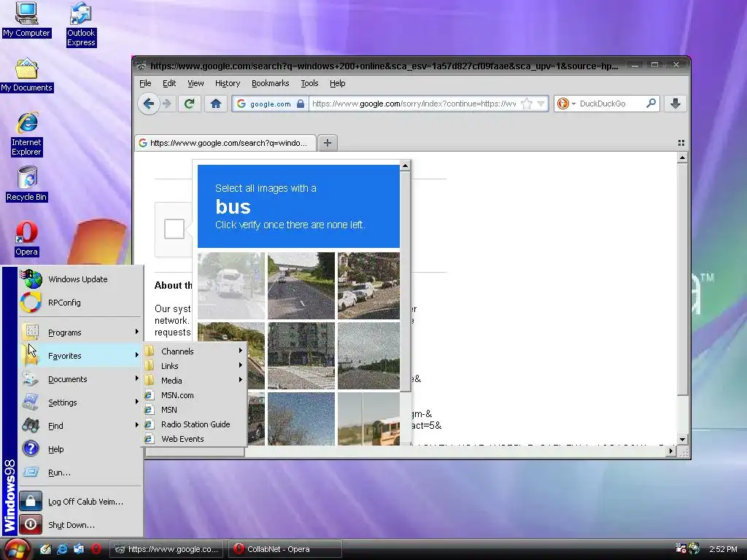This screenshot has width=747, height=560.
Task: Expand the Favorites submenu
Action: tap(80, 356)
